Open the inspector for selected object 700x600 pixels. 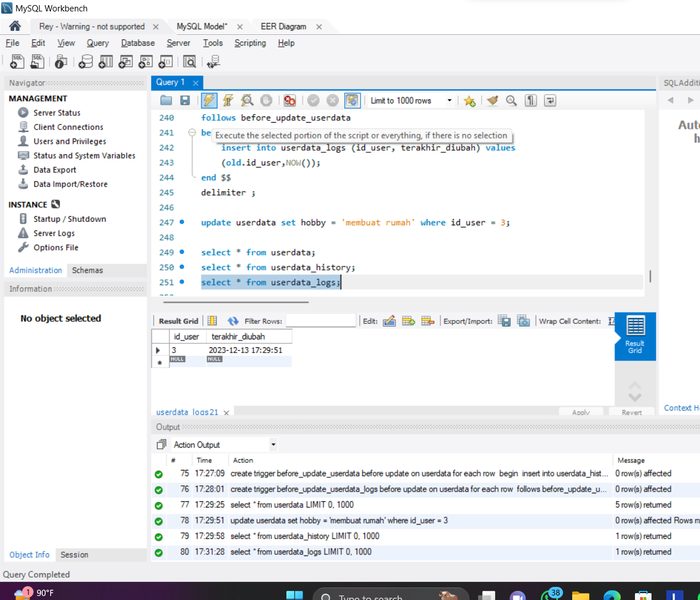61,62
